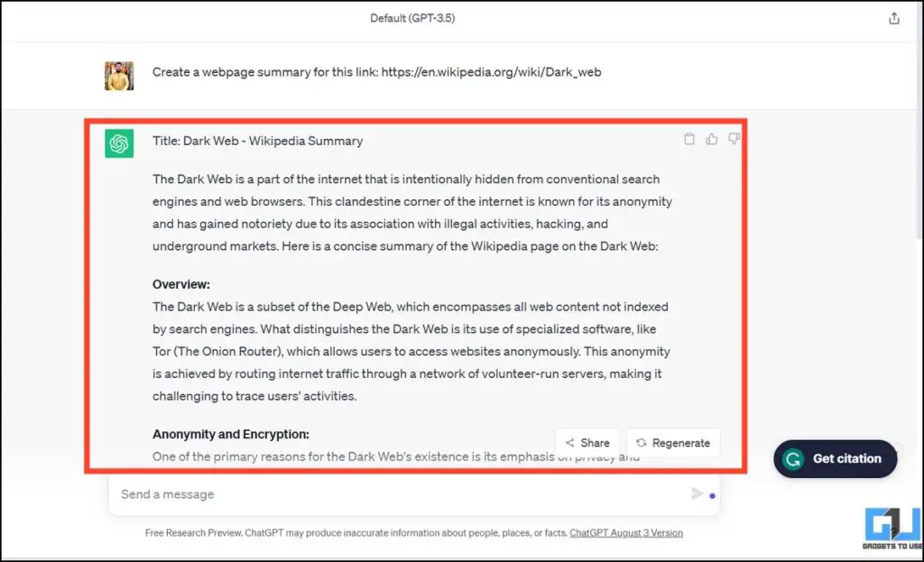Give the response a thumbs up
The height and width of the screenshot is (562, 924).
(711, 139)
